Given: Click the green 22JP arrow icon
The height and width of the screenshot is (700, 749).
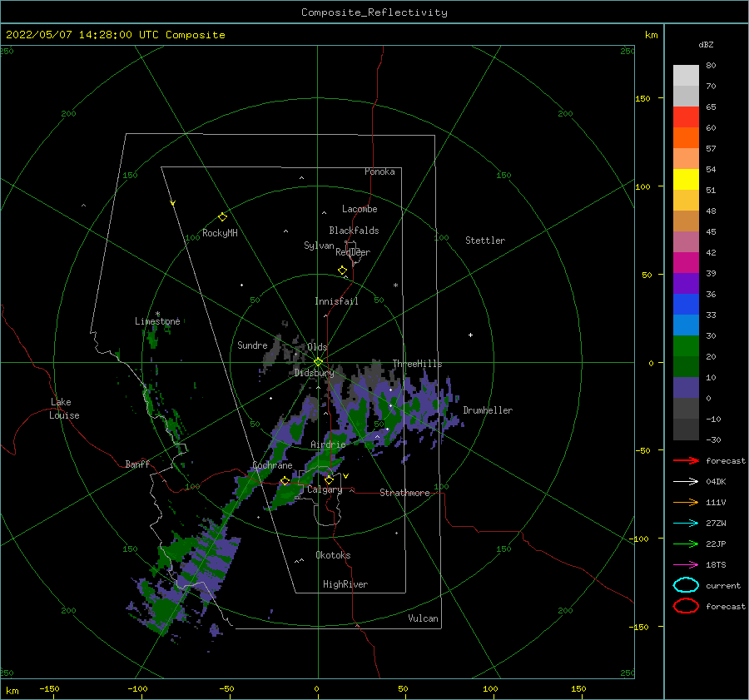Looking at the screenshot, I should 686,544.
